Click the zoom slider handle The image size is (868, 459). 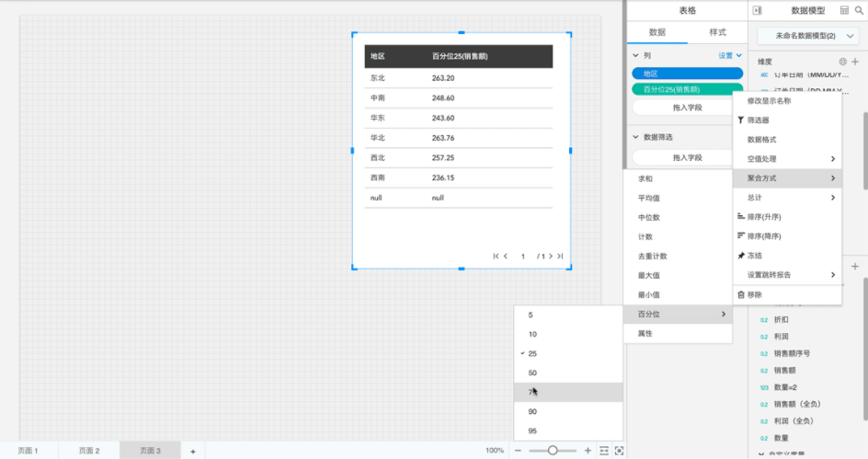coord(553,451)
